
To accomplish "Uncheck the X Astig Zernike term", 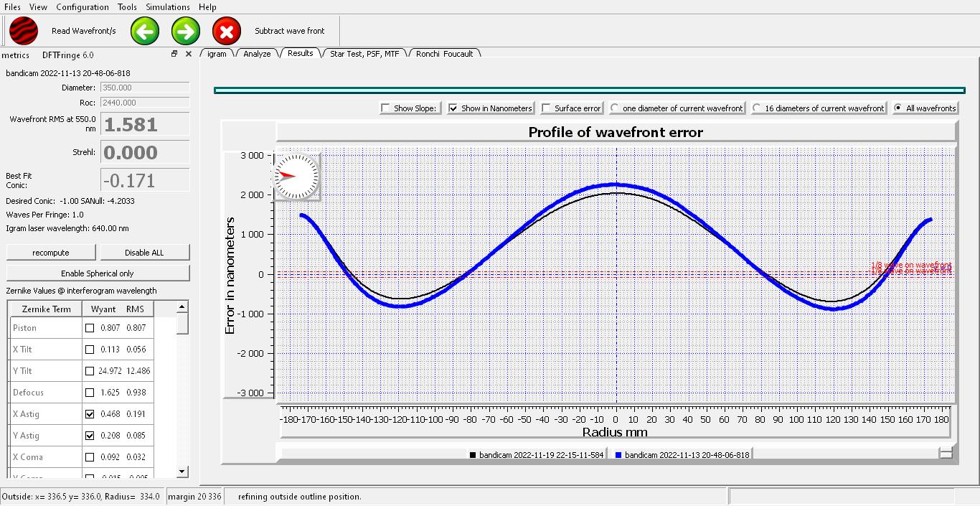I will coord(90,414).
